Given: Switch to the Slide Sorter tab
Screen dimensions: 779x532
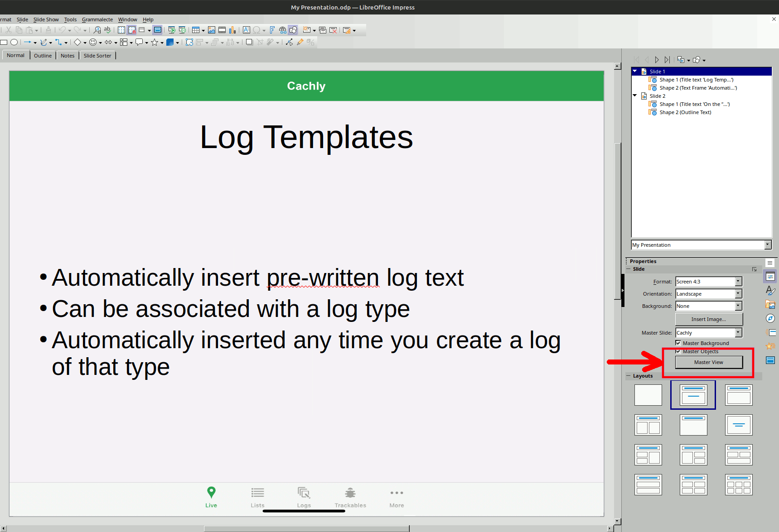Looking at the screenshot, I should click(97, 56).
